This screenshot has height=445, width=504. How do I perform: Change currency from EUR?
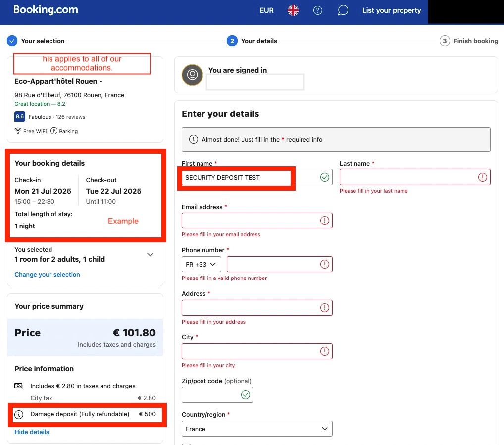[266, 10]
